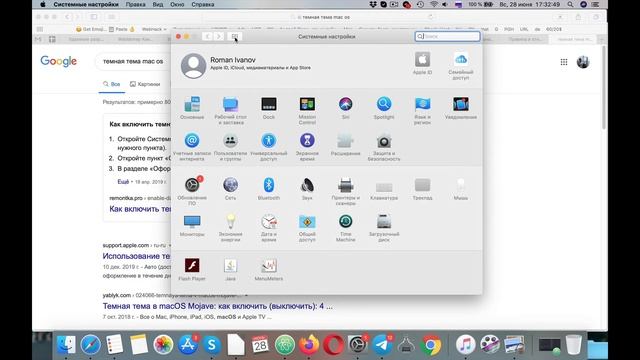Open Рабочий стол и заставка preferences
Image resolution: width=640 pixels, height=360 pixels.
tap(230, 110)
